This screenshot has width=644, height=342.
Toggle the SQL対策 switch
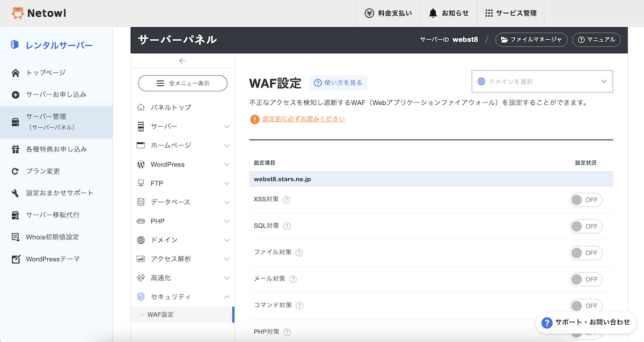(x=586, y=226)
